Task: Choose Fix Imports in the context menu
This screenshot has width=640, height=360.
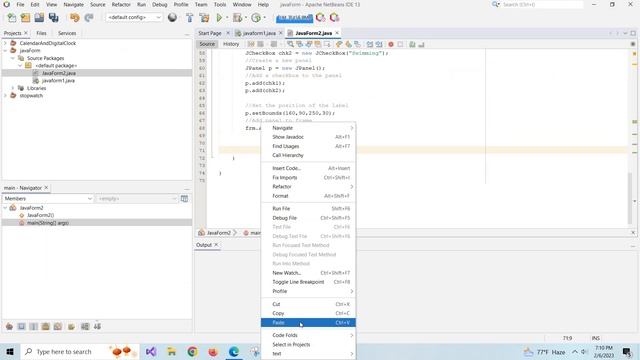Action: point(308,178)
